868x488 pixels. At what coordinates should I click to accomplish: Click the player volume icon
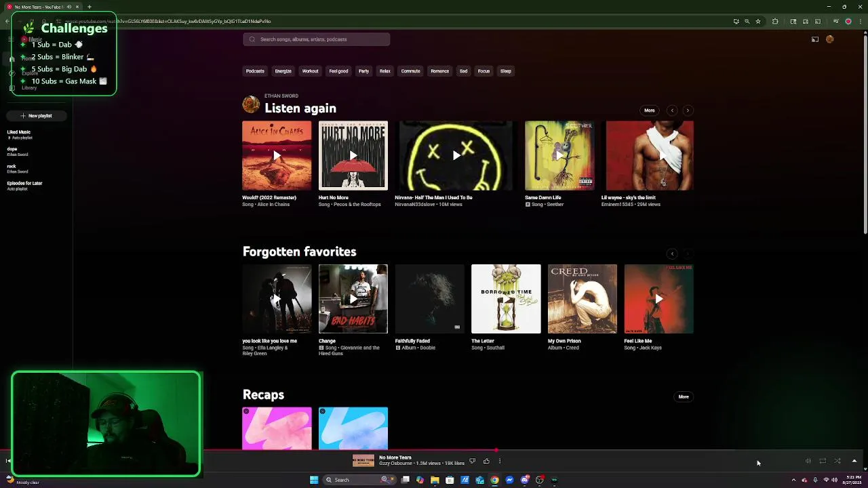pyautogui.click(x=808, y=461)
